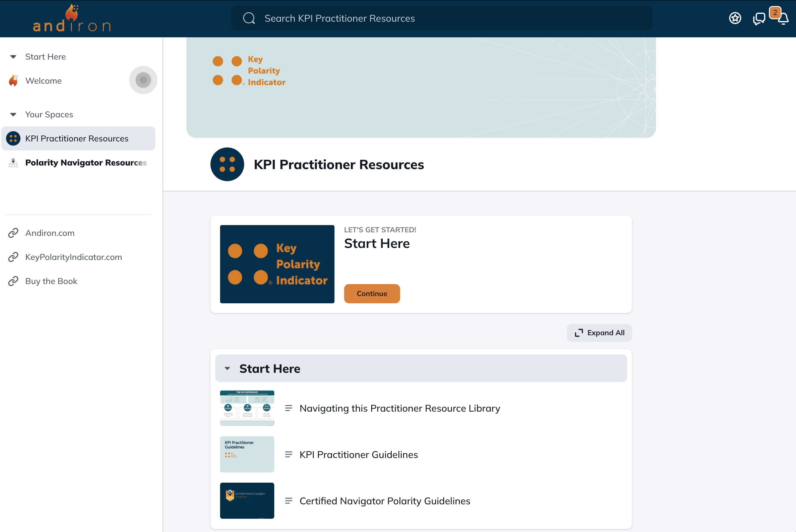The width and height of the screenshot is (796, 532).
Task: Click the flame icon beside Welcome
Action: [x=13, y=80]
